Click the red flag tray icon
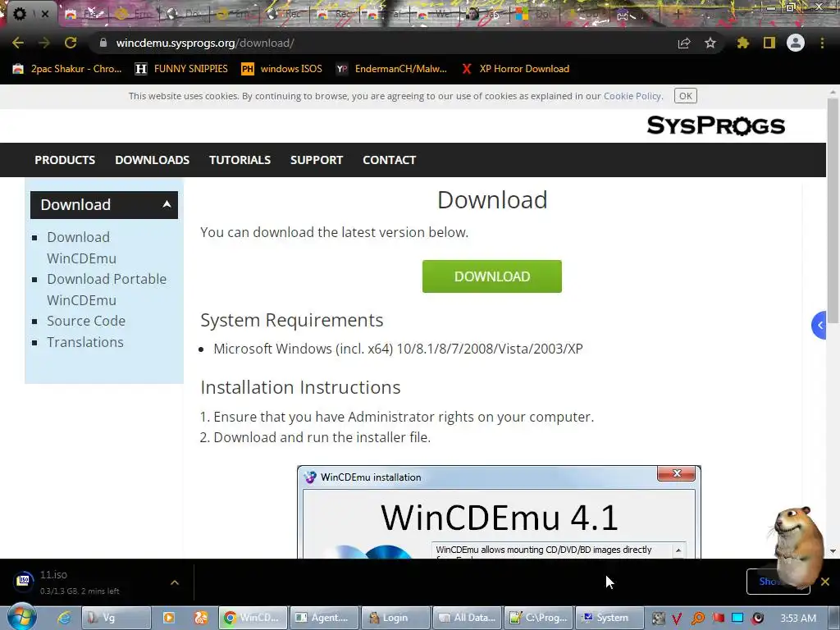 718,619
